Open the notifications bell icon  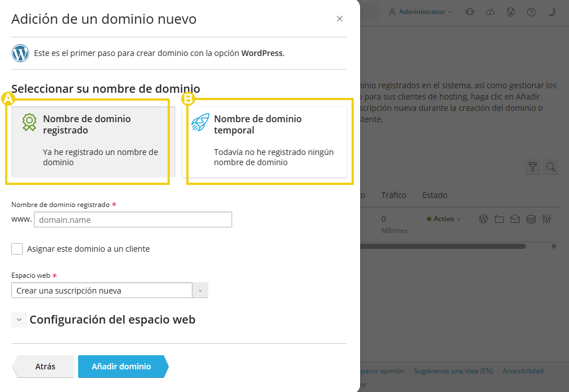pyautogui.click(x=470, y=12)
